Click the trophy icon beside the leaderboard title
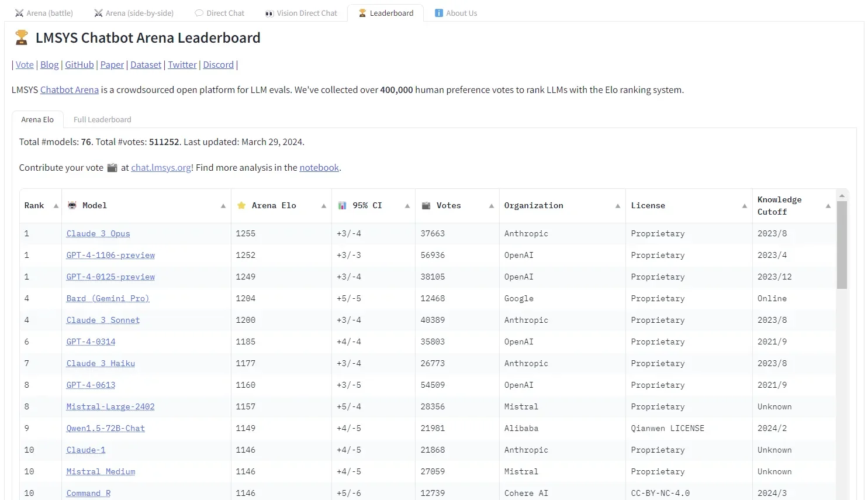The height and width of the screenshot is (500, 868). point(21,37)
